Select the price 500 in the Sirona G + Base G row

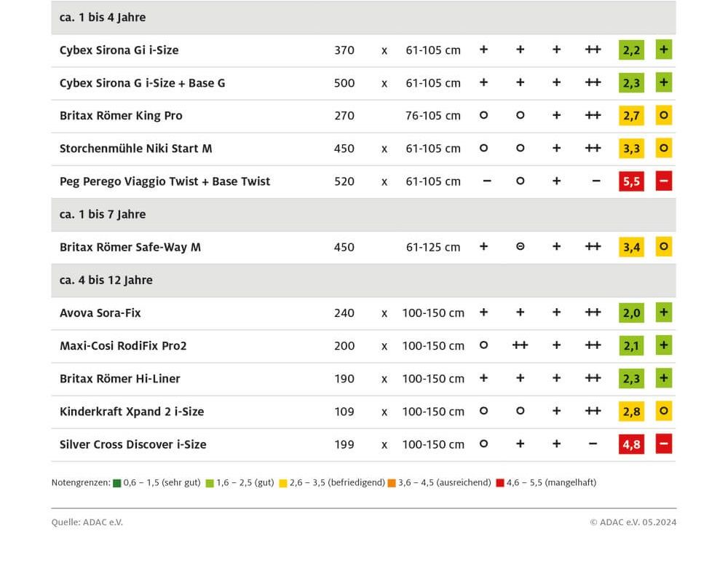tap(344, 83)
